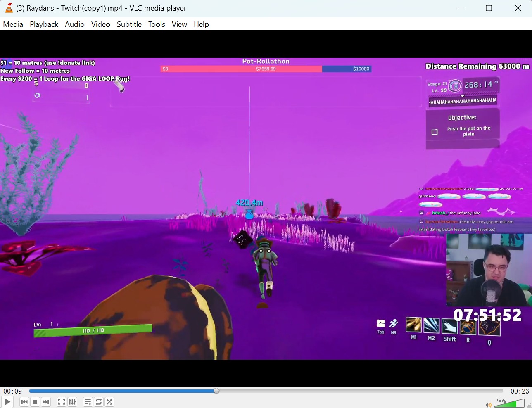
Task: Adjust the volume slider at 90%
Action: click(x=509, y=403)
